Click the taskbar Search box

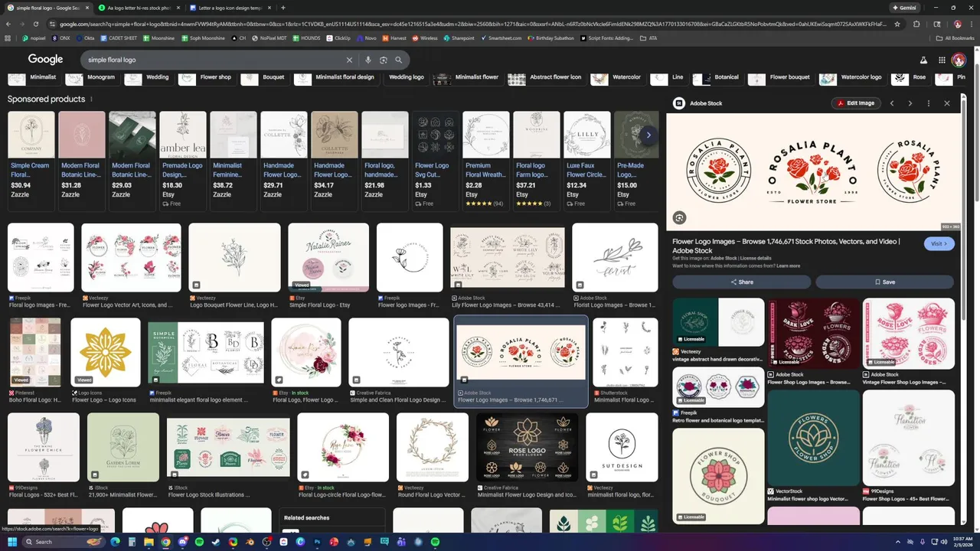64,542
